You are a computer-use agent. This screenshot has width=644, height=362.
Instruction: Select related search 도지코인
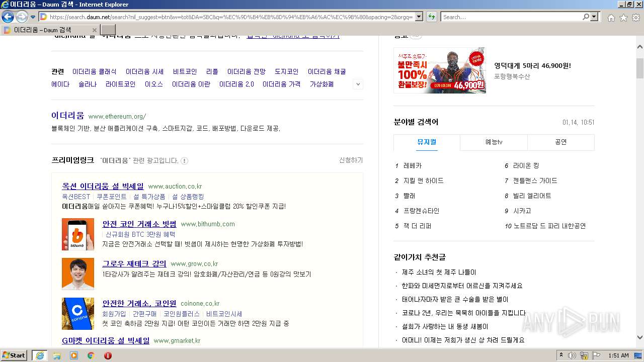pos(287,72)
